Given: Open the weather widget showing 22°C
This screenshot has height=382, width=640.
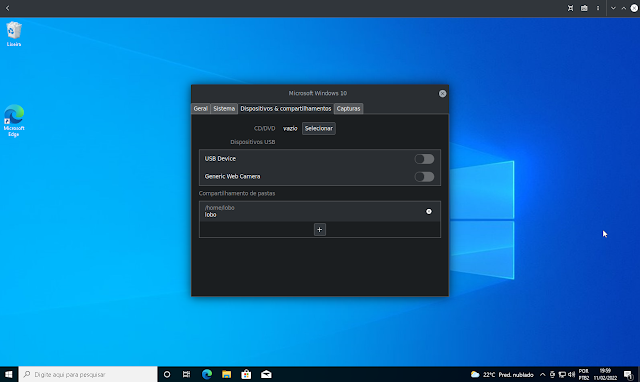Looking at the screenshot, I should (502, 374).
